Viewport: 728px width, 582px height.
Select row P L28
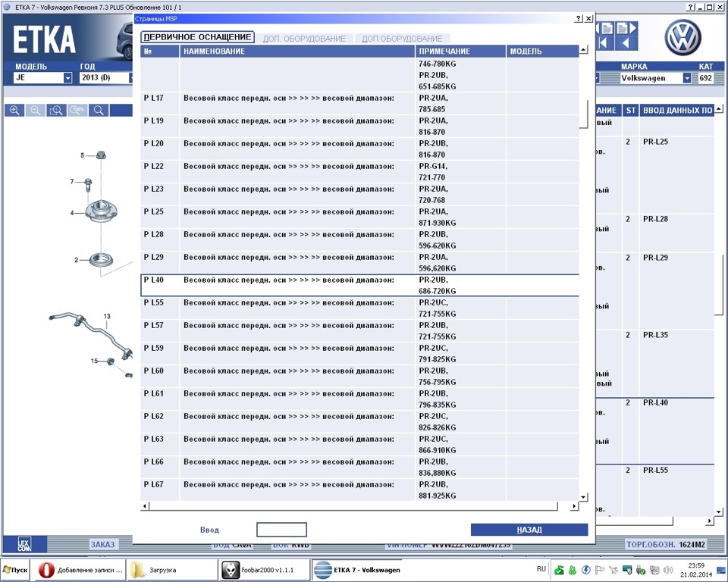pyautogui.click(x=359, y=240)
